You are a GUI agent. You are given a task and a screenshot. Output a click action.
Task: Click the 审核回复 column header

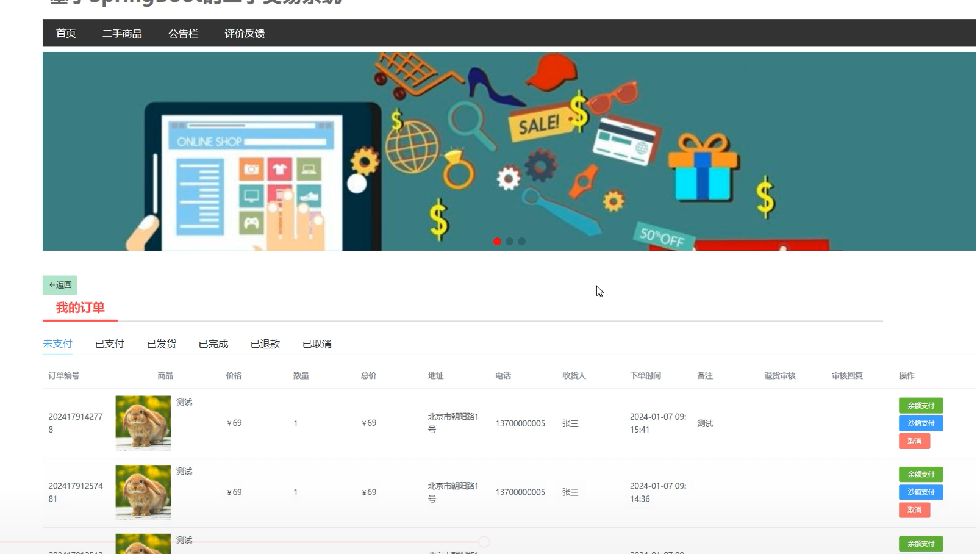point(847,376)
